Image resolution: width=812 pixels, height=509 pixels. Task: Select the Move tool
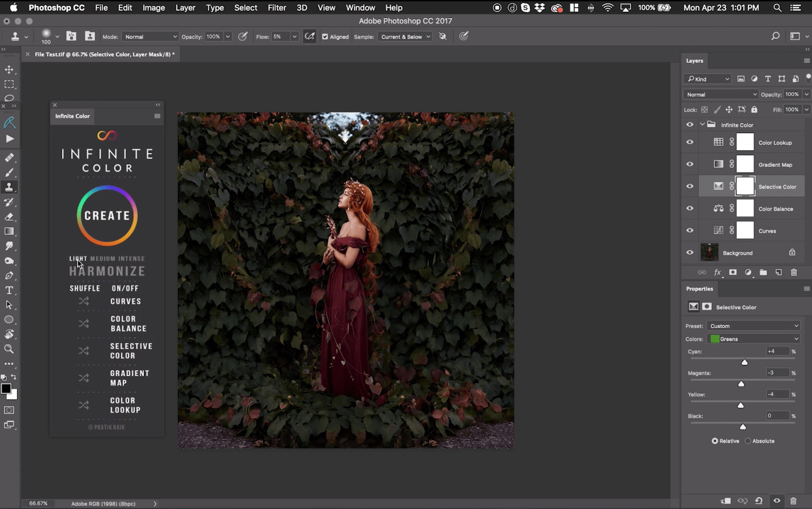pyautogui.click(x=10, y=70)
